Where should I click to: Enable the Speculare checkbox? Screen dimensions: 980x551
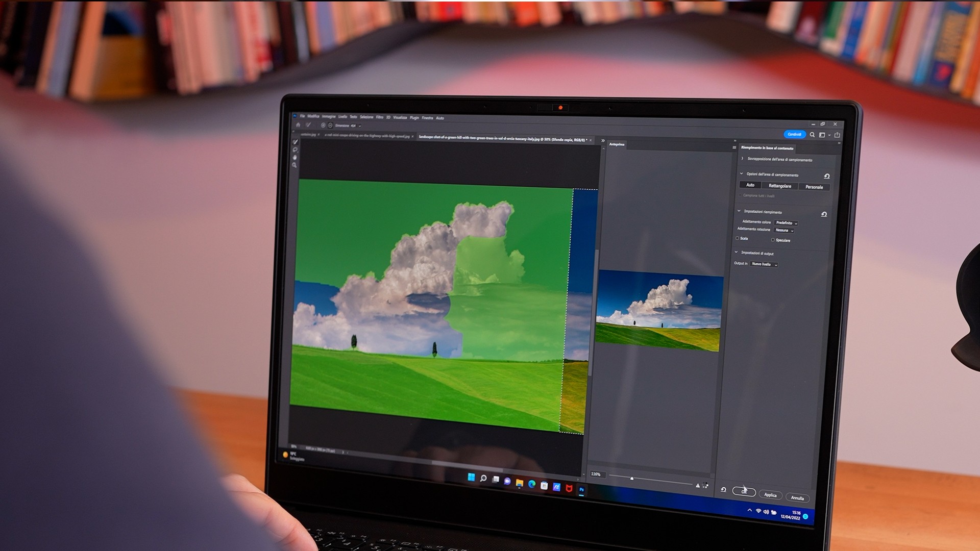point(773,240)
